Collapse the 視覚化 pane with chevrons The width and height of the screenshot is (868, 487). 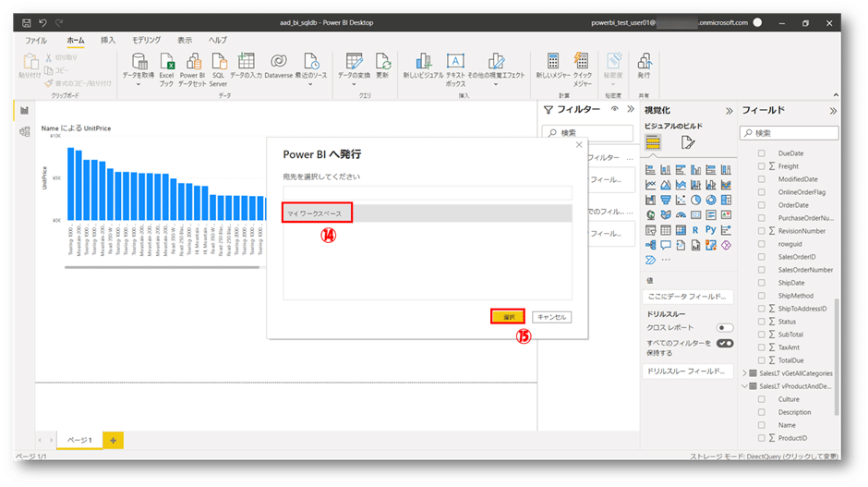pyautogui.click(x=729, y=111)
